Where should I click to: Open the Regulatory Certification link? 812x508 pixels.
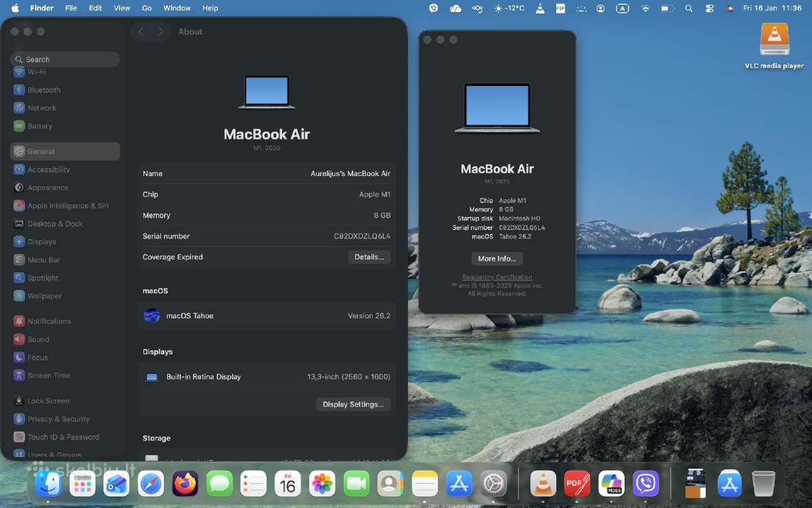pyautogui.click(x=497, y=277)
